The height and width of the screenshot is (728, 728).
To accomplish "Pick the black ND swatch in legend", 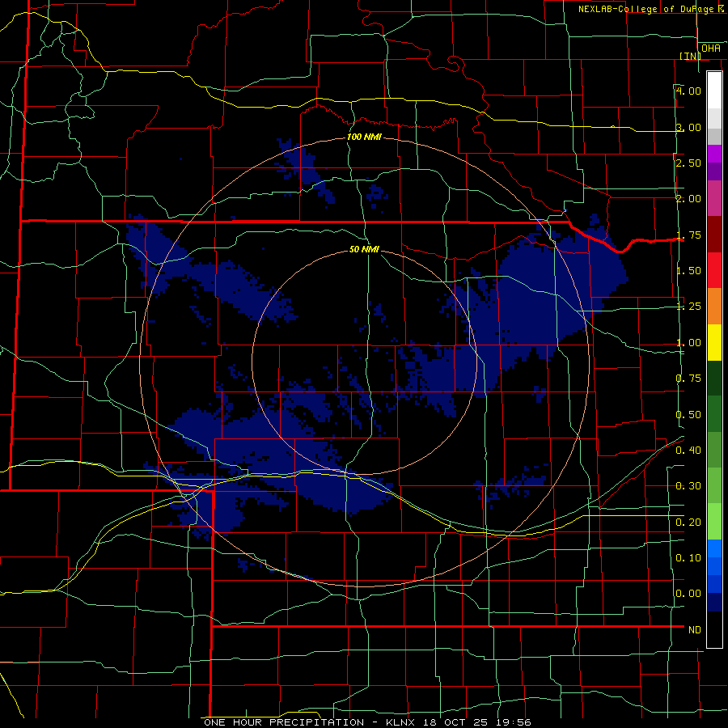I will [714, 630].
